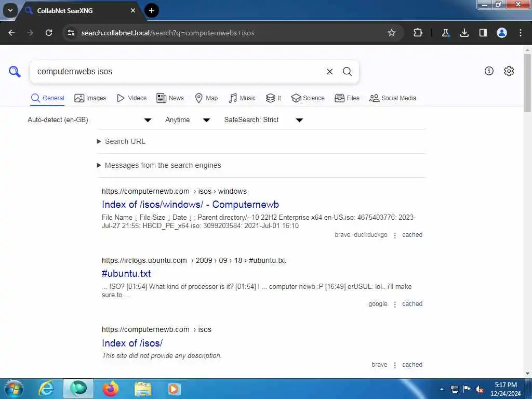Click inside the search query field
532x399 pixels.
(180, 72)
